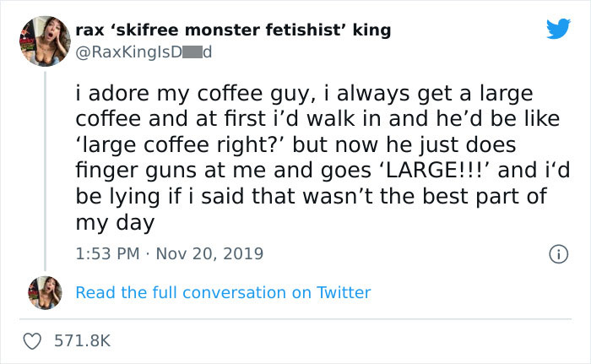This screenshot has width=591, height=364.
Task: Click small avatar beside the conversation link
Action: (x=45, y=291)
